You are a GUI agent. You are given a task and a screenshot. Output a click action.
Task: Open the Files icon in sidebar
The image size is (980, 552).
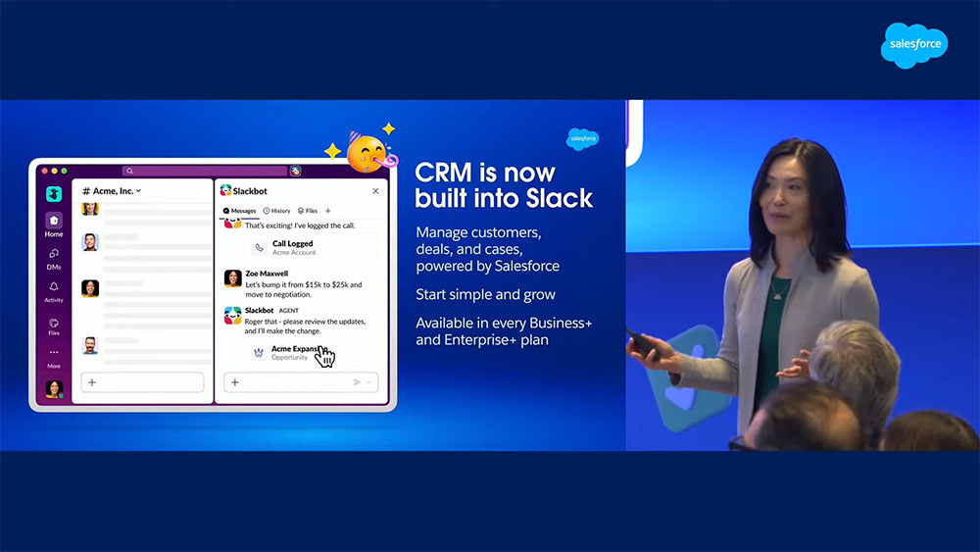click(54, 323)
